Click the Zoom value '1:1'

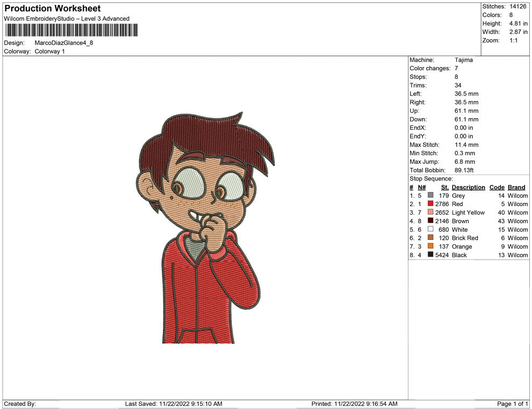tap(513, 40)
